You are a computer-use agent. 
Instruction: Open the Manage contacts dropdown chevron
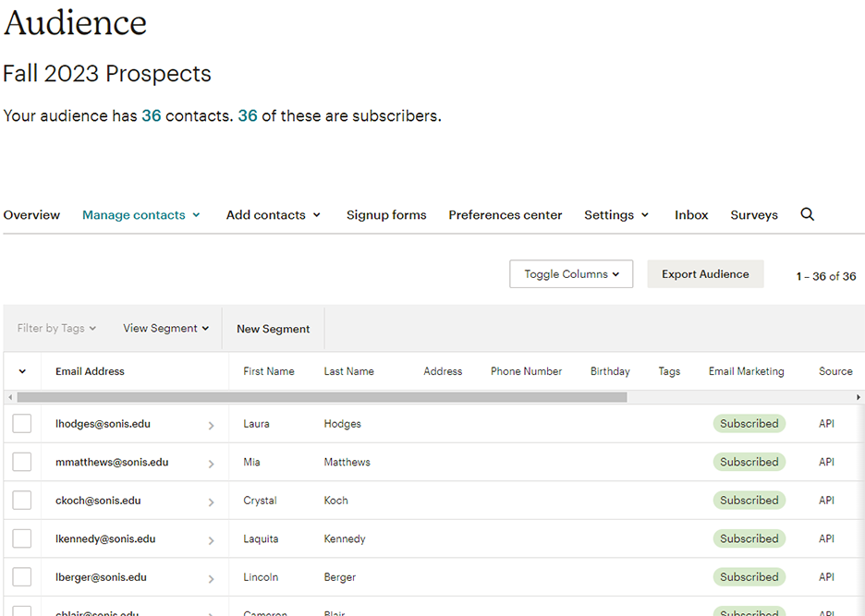tap(197, 214)
